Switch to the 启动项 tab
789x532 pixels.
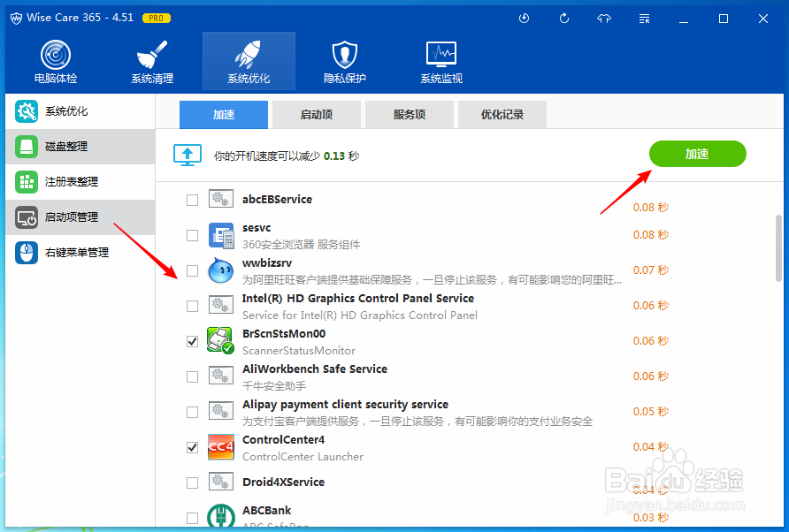[x=317, y=115]
